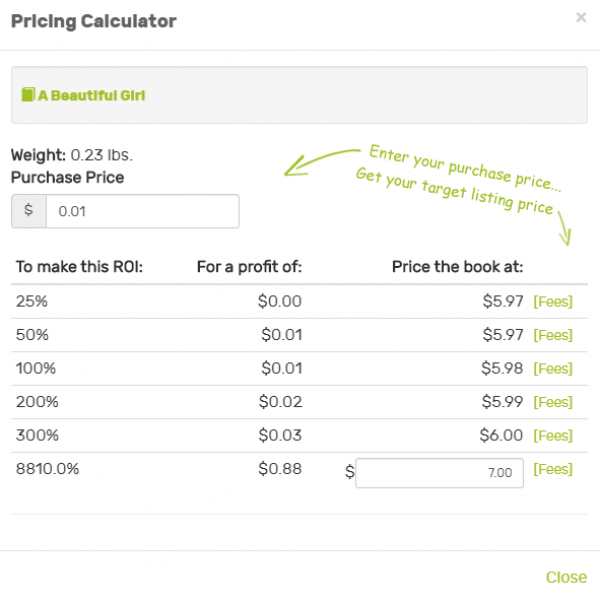
Task: Click the 'To make this ROI:' column header
Action: pos(80,267)
